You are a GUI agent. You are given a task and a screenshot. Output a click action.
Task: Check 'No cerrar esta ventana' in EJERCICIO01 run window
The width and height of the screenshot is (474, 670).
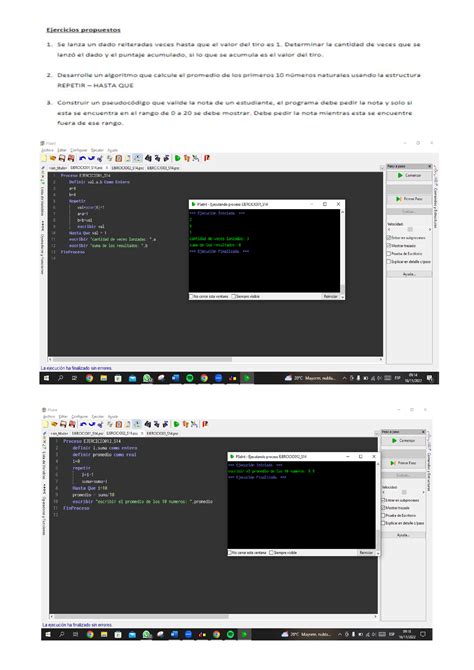209,296
